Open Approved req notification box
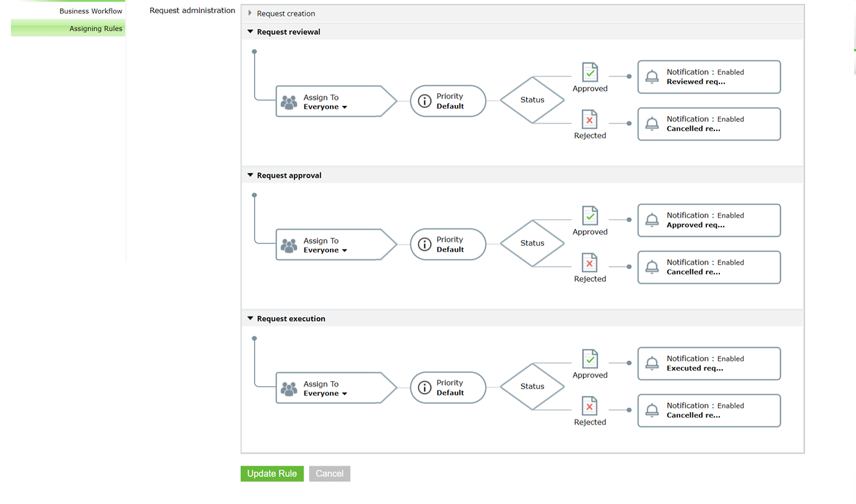The width and height of the screenshot is (856, 504). (709, 220)
